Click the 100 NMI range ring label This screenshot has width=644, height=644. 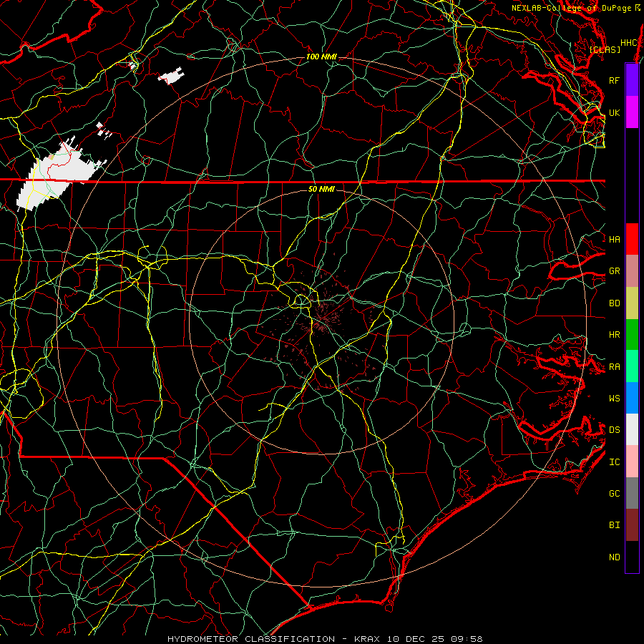(x=321, y=57)
